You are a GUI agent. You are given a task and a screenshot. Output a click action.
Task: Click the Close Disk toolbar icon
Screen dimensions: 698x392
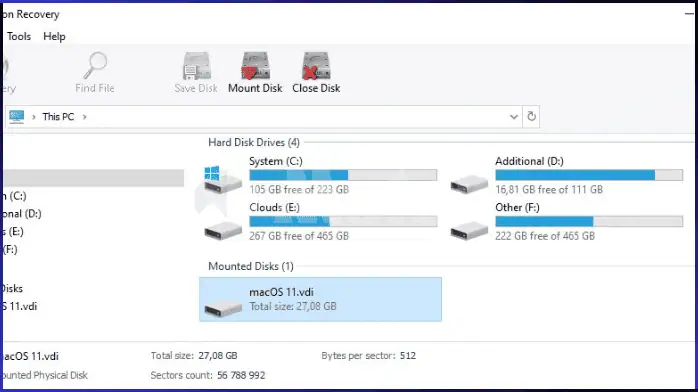pyautogui.click(x=316, y=66)
